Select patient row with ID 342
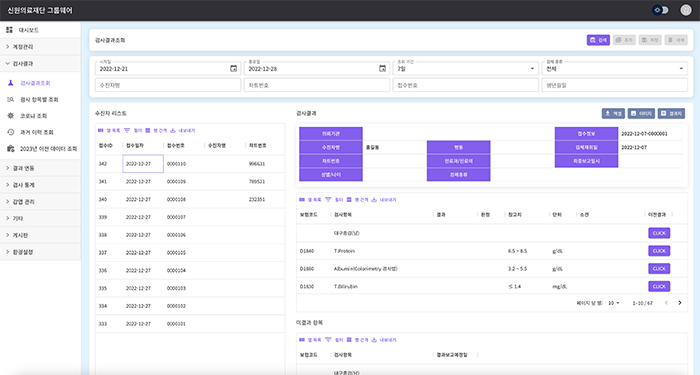The width and height of the screenshot is (700, 375). tap(190, 164)
